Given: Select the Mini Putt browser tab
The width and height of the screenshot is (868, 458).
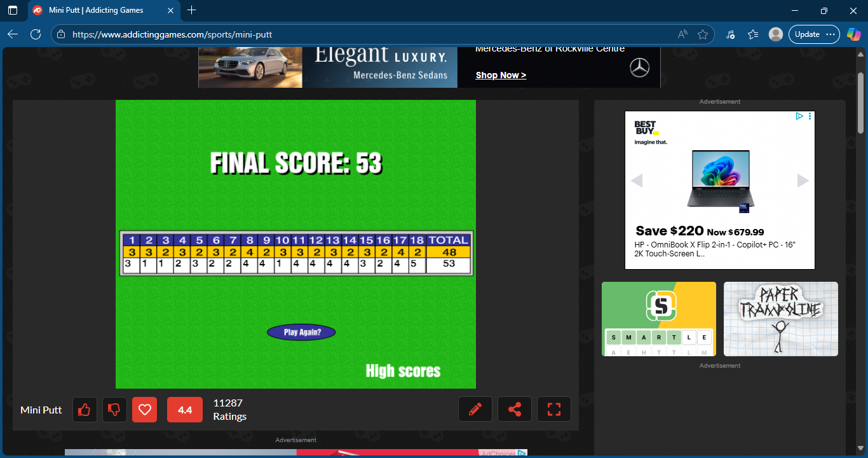Looking at the screenshot, I should point(95,10).
